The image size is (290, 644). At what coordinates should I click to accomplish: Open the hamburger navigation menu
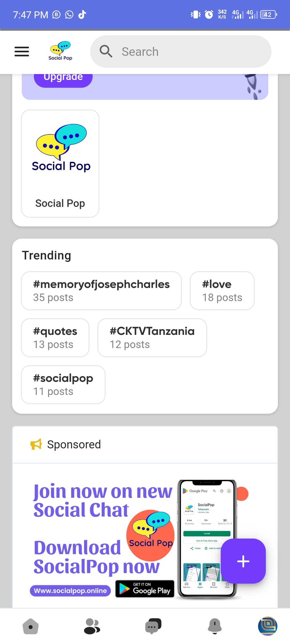point(22,51)
